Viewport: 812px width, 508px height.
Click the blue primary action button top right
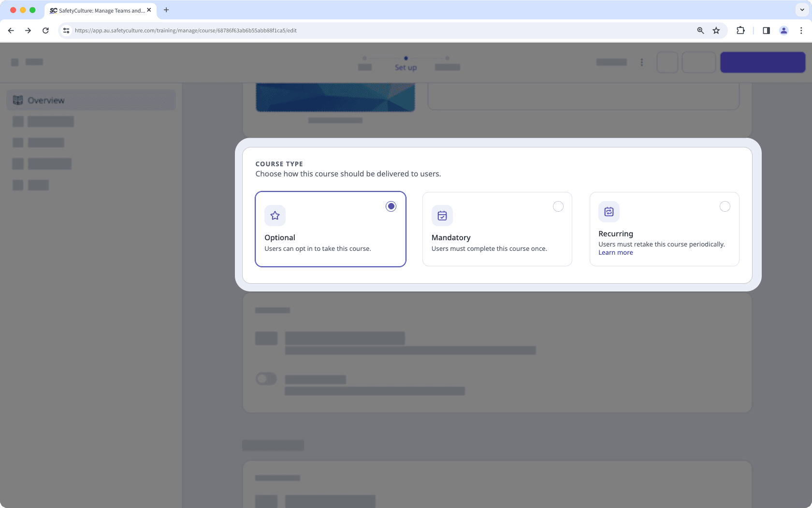click(762, 62)
